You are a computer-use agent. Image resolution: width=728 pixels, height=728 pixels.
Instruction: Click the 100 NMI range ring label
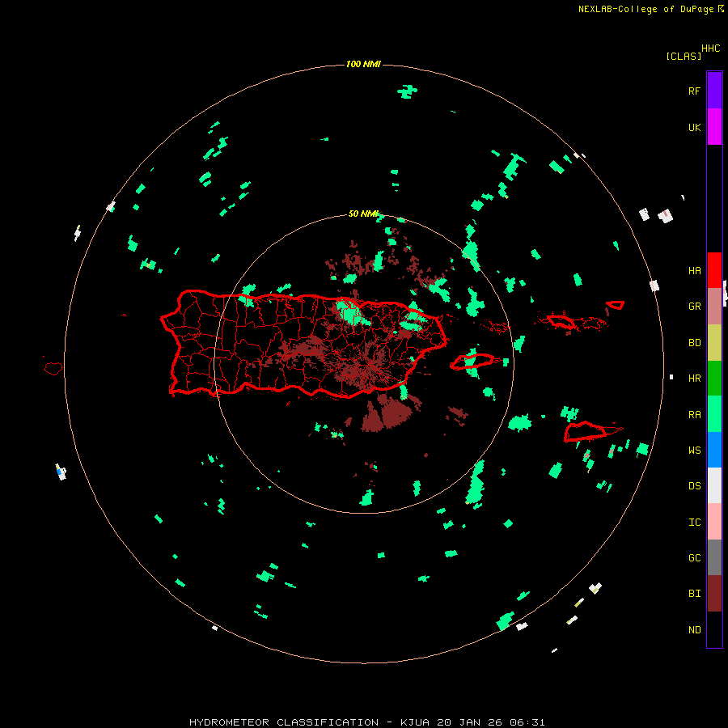point(363,64)
